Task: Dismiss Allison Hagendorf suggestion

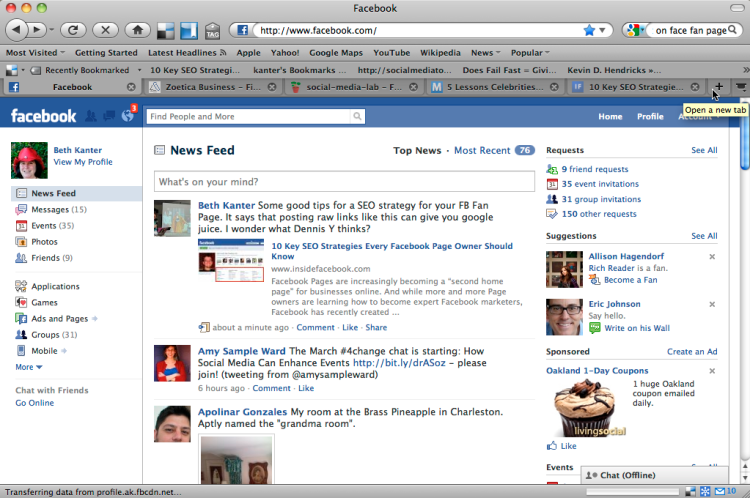Action: tap(712, 257)
